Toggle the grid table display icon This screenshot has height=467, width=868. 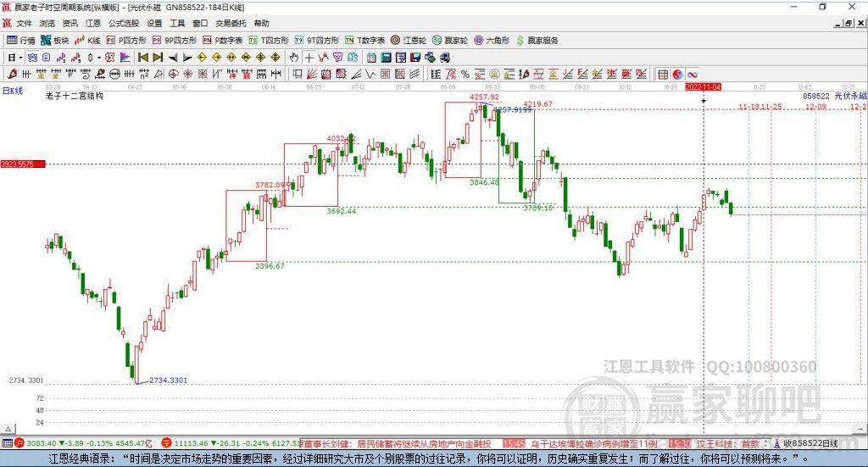[663, 74]
